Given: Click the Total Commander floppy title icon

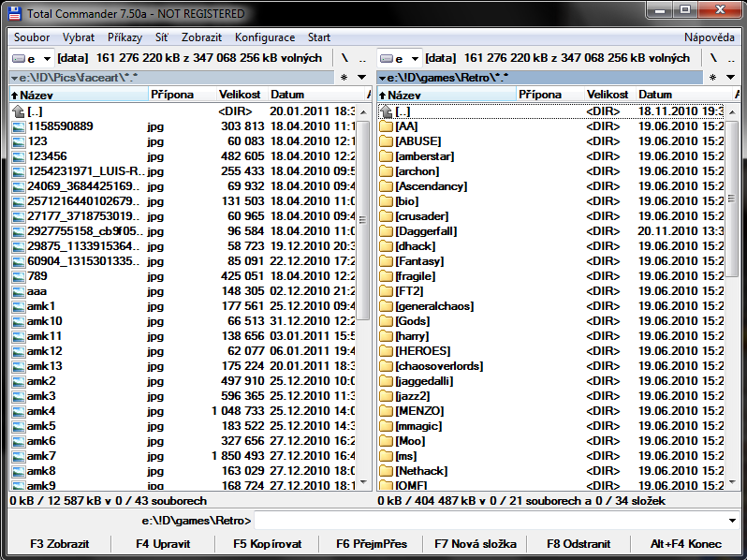Looking at the screenshot, I should tap(15, 13).
